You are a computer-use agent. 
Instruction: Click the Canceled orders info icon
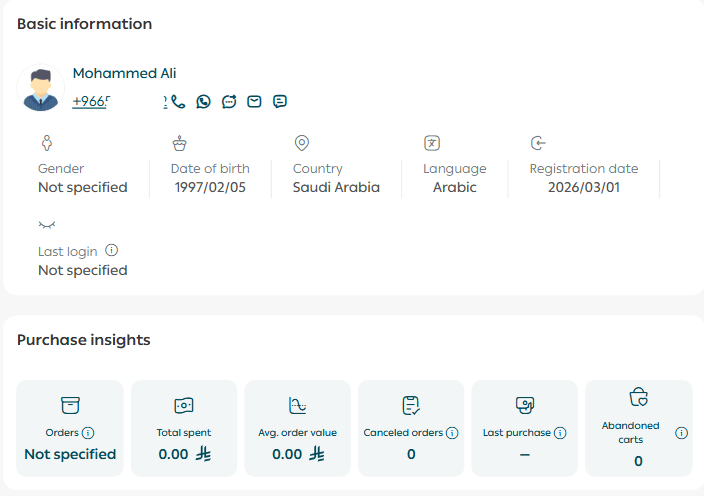click(452, 433)
